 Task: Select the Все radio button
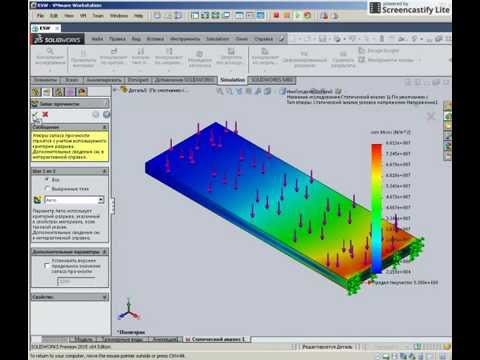[x=47, y=179]
